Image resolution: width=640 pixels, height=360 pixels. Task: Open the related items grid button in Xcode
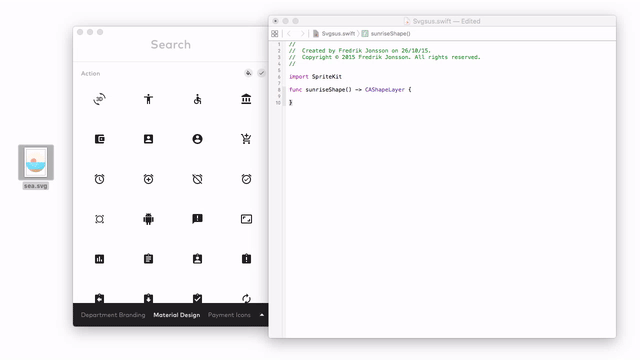(x=275, y=33)
